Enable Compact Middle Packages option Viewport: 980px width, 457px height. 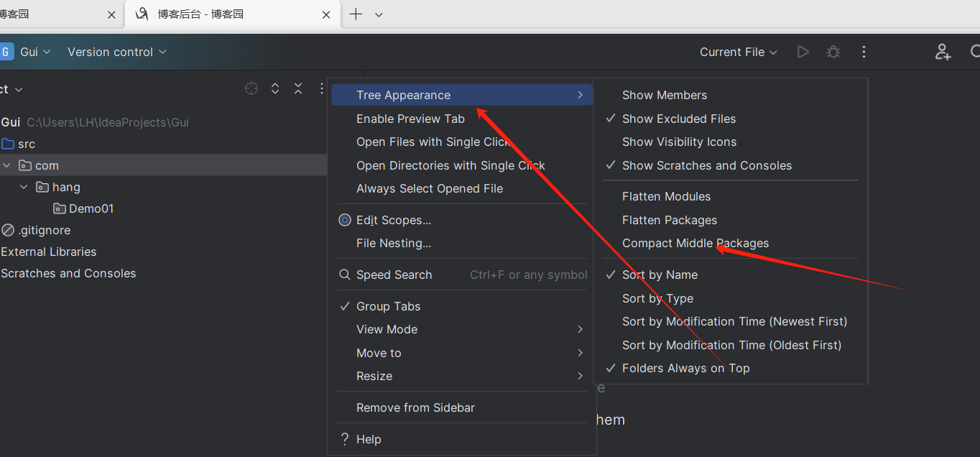pyautogui.click(x=695, y=244)
